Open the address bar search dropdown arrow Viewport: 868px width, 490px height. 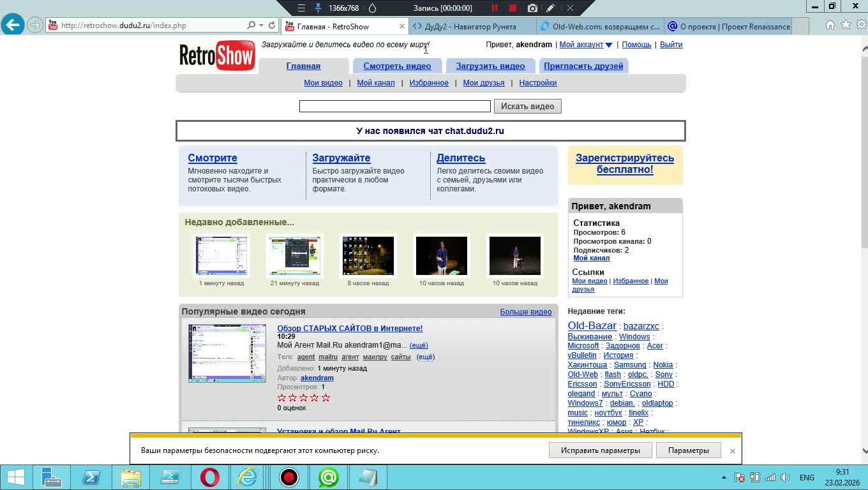[x=261, y=26]
